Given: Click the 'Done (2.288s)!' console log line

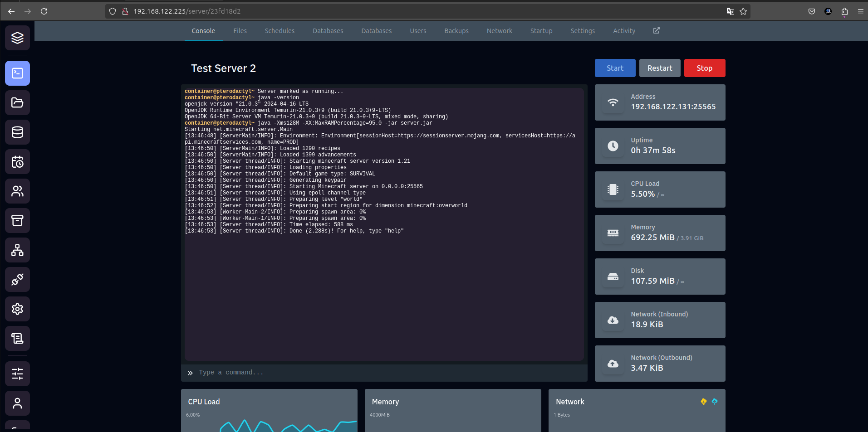Looking at the screenshot, I should coord(294,231).
